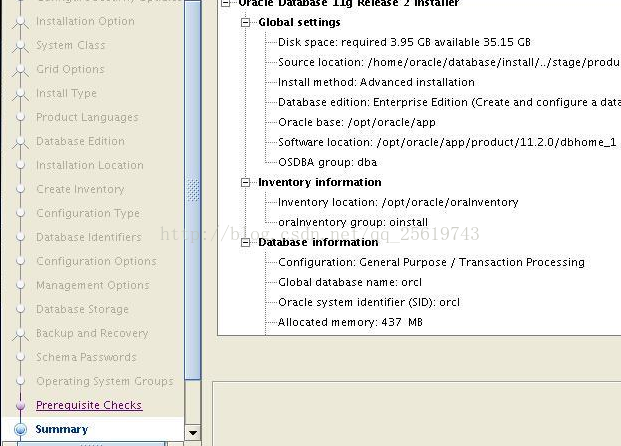Select the 'Software location' dbhome_1 row
Screen dimensions: 621x446
447,143
